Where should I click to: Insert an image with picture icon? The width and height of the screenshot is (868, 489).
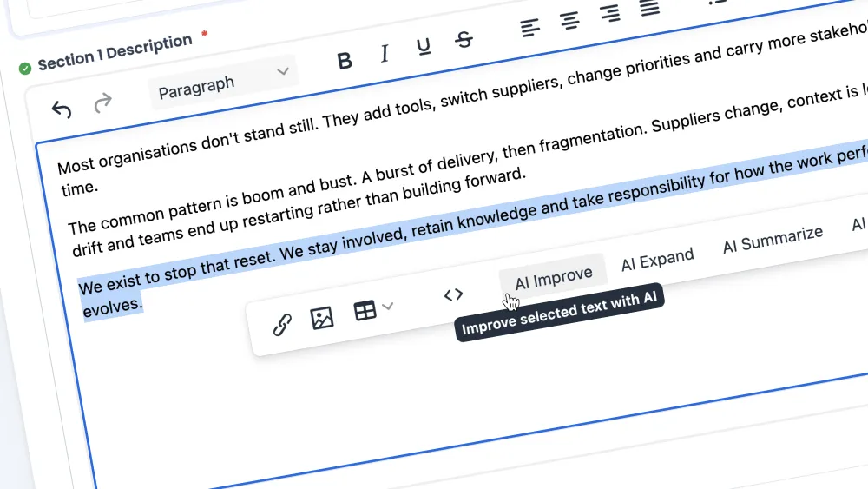[322, 319]
